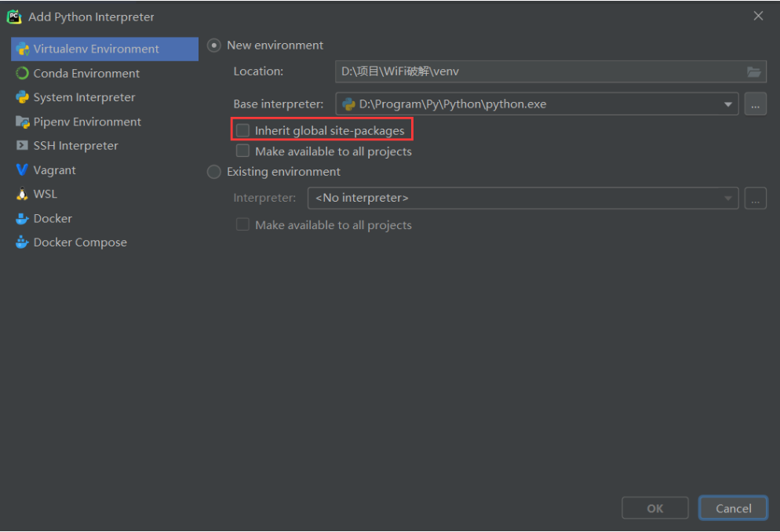The image size is (780, 532).
Task: Select the New environment radio button
Action: pyautogui.click(x=214, y=46)
